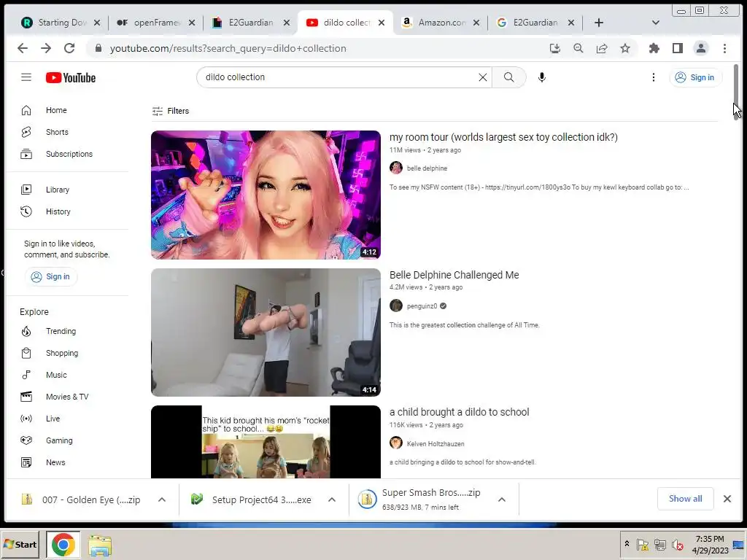
Task: Click Sign in button in the page header
Action: point(695,77)
